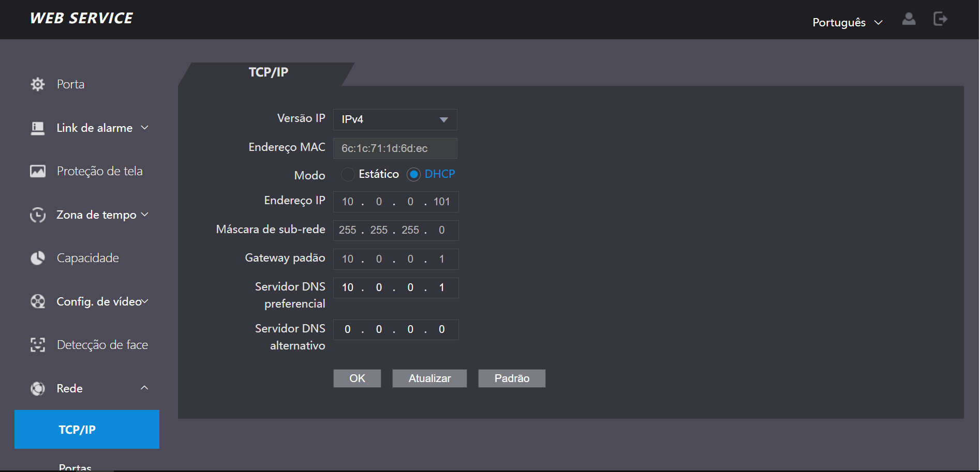Open the Porta menu item
This screenshot has height=472, width=980.
pos(70,84)
